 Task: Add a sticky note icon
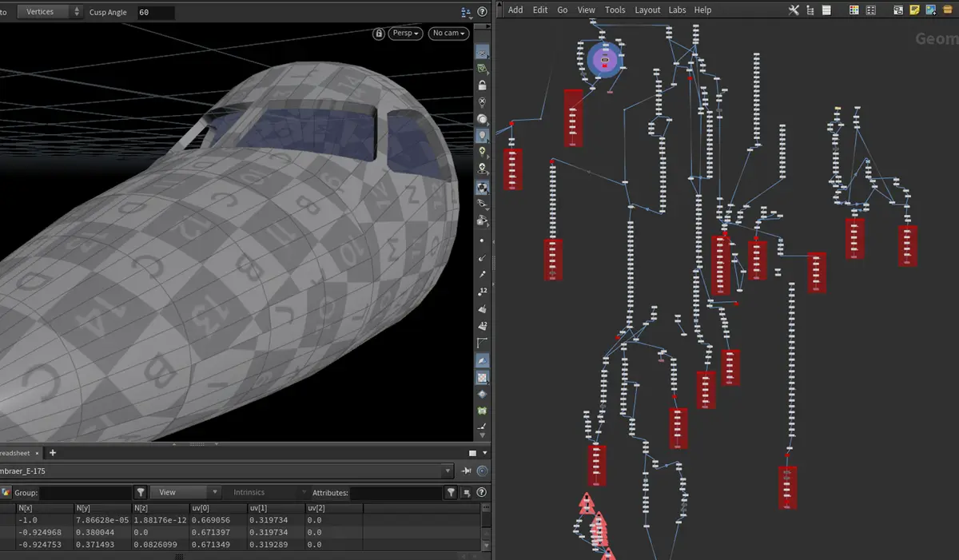point(915,10)
